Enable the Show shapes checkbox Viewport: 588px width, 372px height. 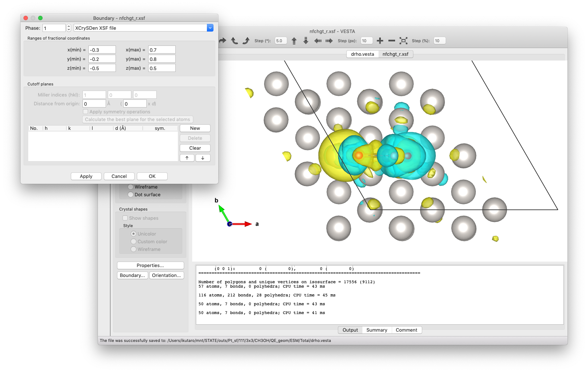click(x=125, y=218)
